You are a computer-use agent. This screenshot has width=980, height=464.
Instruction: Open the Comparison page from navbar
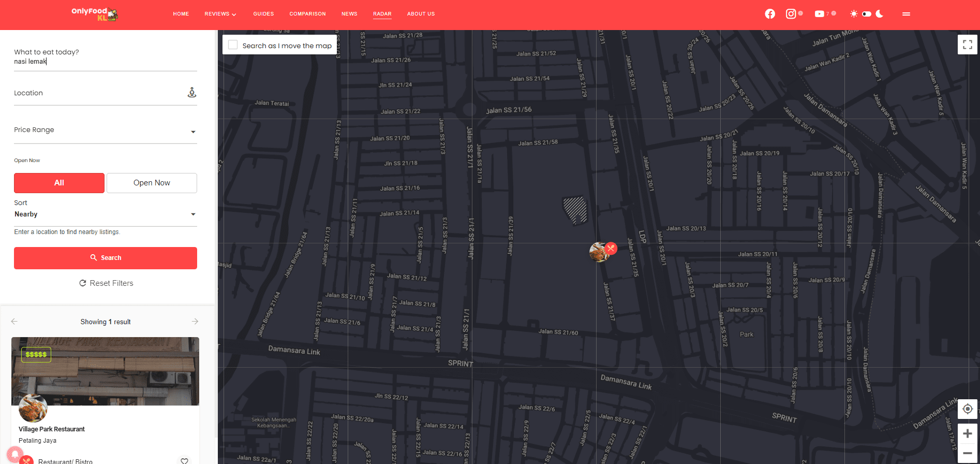pos(307,14)
